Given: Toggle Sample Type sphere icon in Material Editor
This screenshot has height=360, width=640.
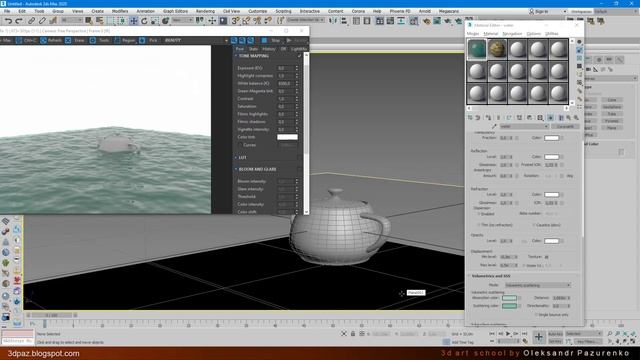Looking at the screenshot, I should tap(579, 42).
